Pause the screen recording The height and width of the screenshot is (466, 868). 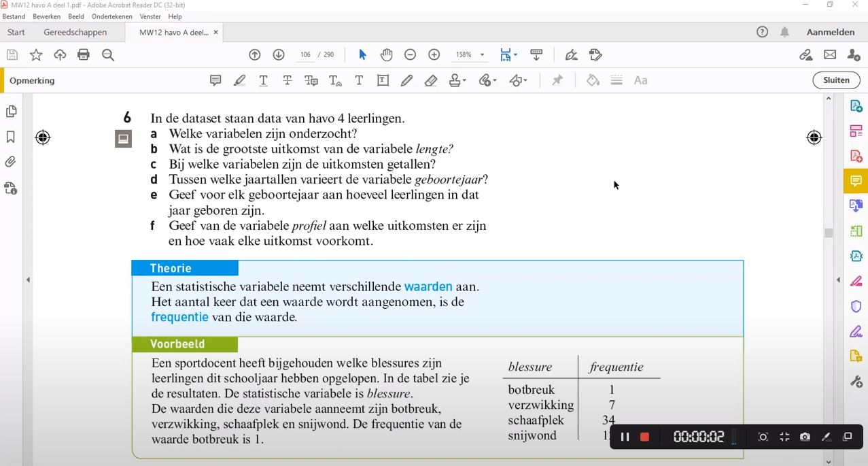point(625,437)
